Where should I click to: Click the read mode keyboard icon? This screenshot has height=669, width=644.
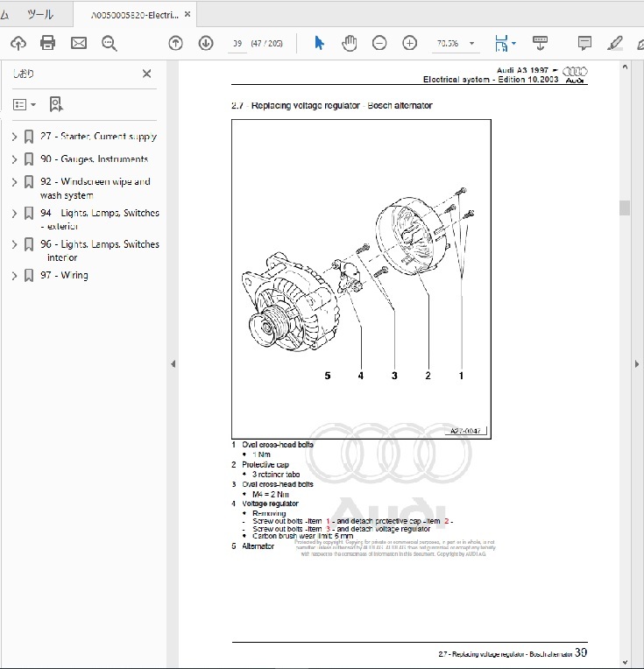(x=541, y=43)
